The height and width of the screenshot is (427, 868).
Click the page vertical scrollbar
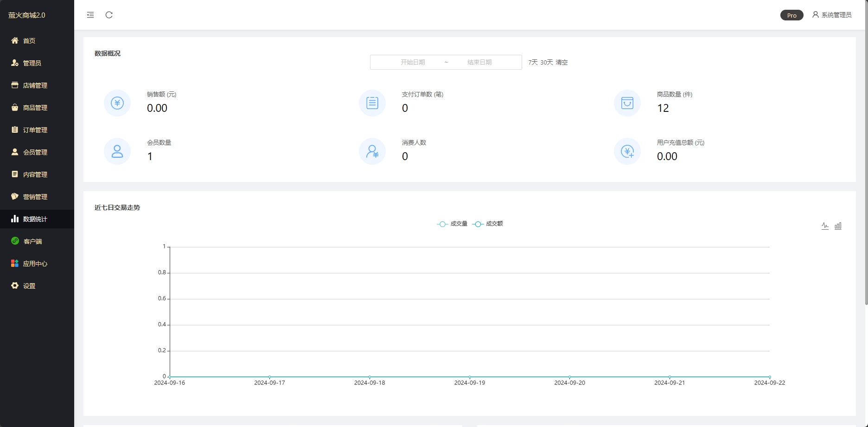(x=866, y=153)
